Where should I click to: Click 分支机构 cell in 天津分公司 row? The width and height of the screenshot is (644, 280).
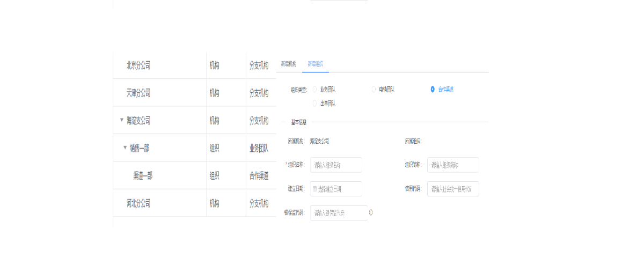[259, 93]
